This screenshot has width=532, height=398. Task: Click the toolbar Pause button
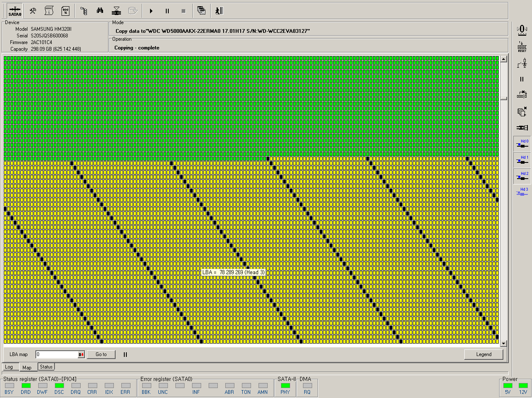[167, 11]
